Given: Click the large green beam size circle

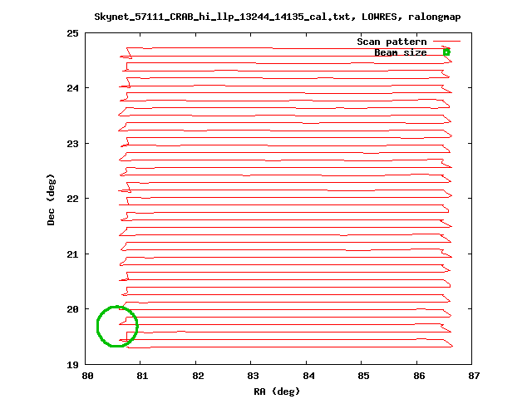Looking at the screenshot, I should [x=117, y=326].
